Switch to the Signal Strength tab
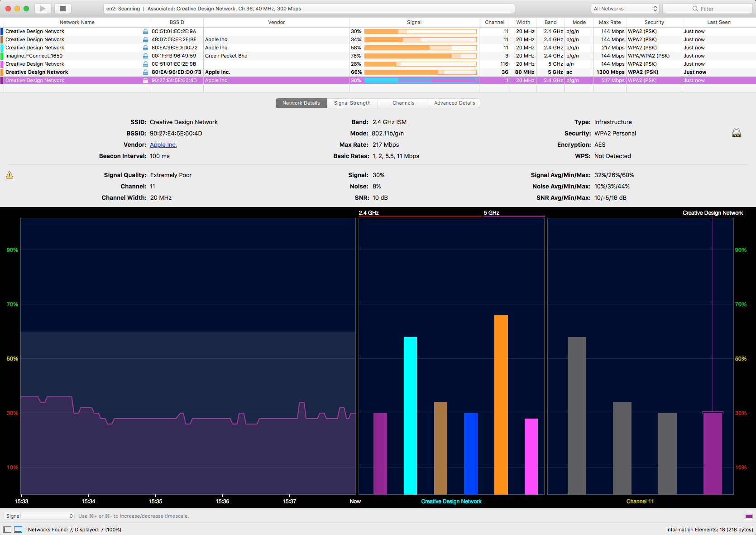The image size is (756, 535). tap(352, 103)
